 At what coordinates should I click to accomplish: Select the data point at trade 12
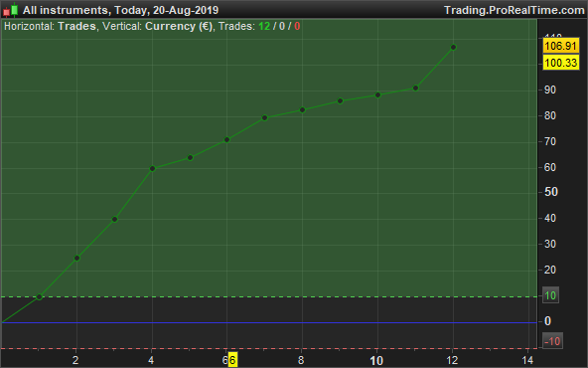tap(453, 48)
